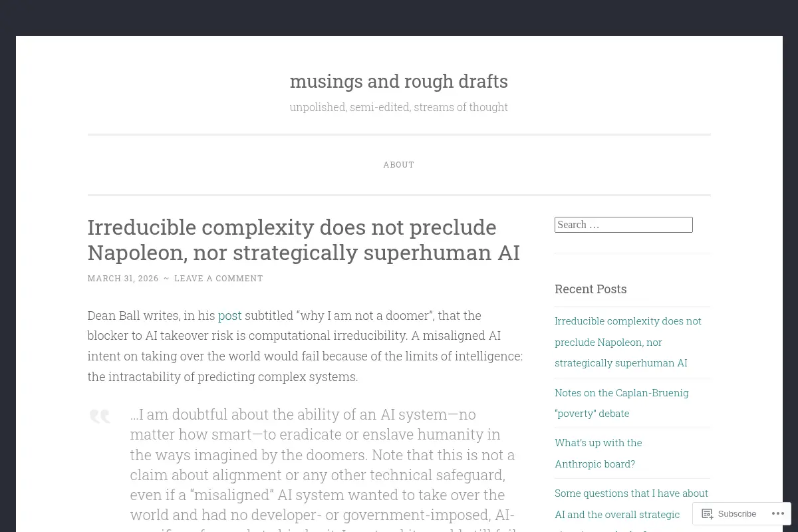This screenshot has height=532, width=798.
Task: Click the Subscribe feed-plus icon
Action: pos(708,513)
